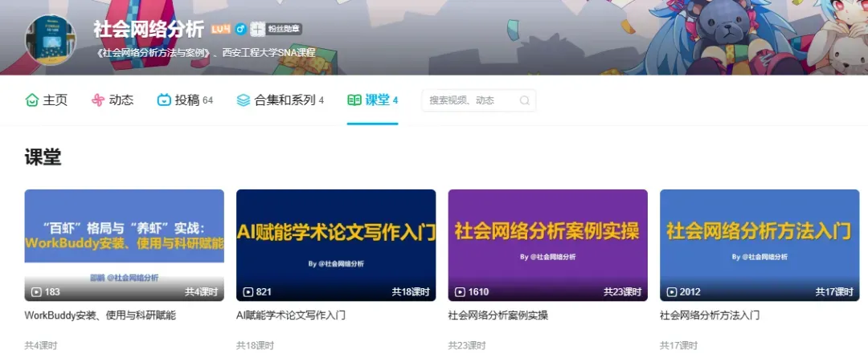The image size is (868, 358).
Task: Click the 共4课时 text below the WorkBuddy title
Action: (x=41, y=346)
